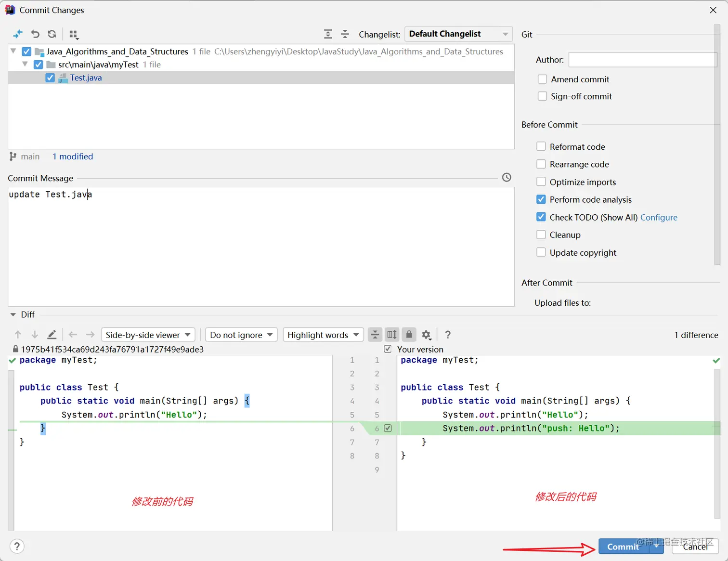Enable the Reformat code checkbox
Image resolution: width=728 pixels, height=561 pixels.
(541, 146)
